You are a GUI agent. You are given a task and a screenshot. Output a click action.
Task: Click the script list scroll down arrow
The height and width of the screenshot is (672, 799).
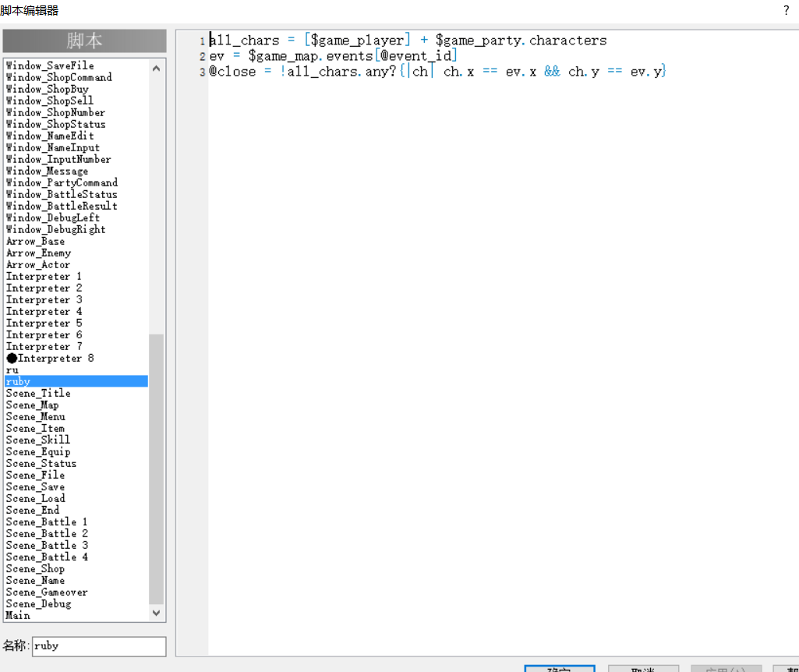click(157, 613)
